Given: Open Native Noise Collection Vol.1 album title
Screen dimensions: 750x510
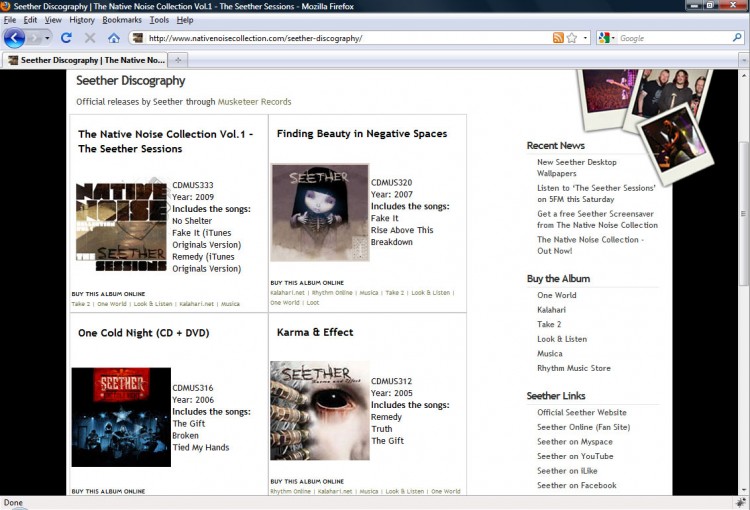Looking at the screenshot, I should (x=165, y=141).
